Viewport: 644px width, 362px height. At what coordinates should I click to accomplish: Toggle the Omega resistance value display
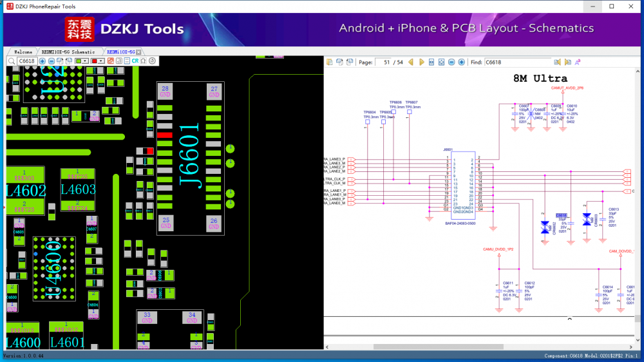[144, 61]
